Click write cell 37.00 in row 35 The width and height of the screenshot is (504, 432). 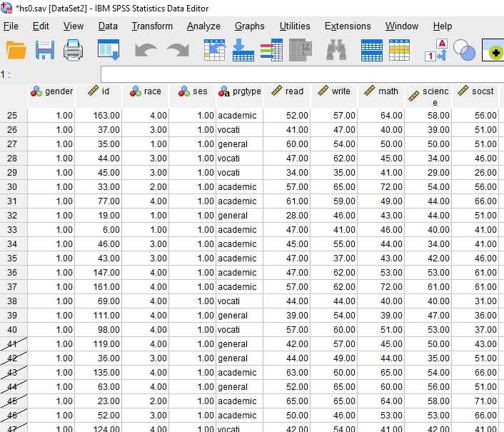pyautogui.click(x=334, y=258)
